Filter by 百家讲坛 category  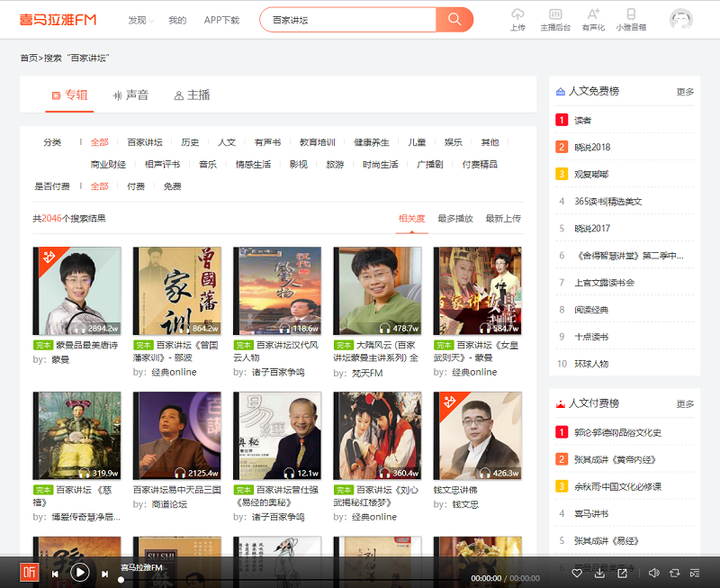click(x=145, y=142)
